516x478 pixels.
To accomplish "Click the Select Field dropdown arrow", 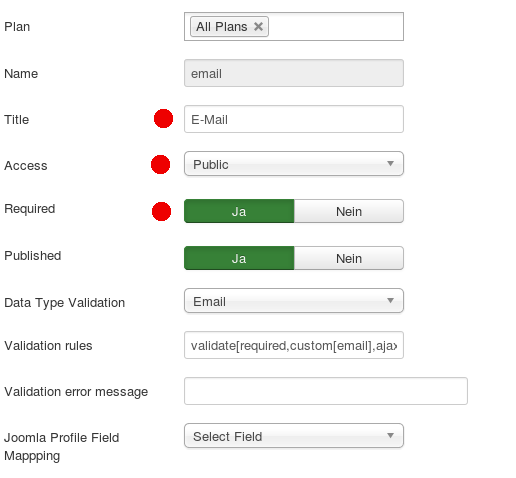I will tap(390, 435).
